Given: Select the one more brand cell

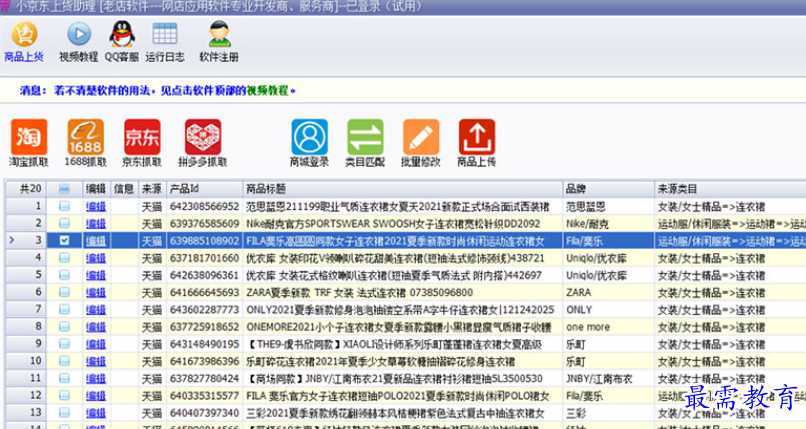Looking at the screenshot, I should (609, 327).
